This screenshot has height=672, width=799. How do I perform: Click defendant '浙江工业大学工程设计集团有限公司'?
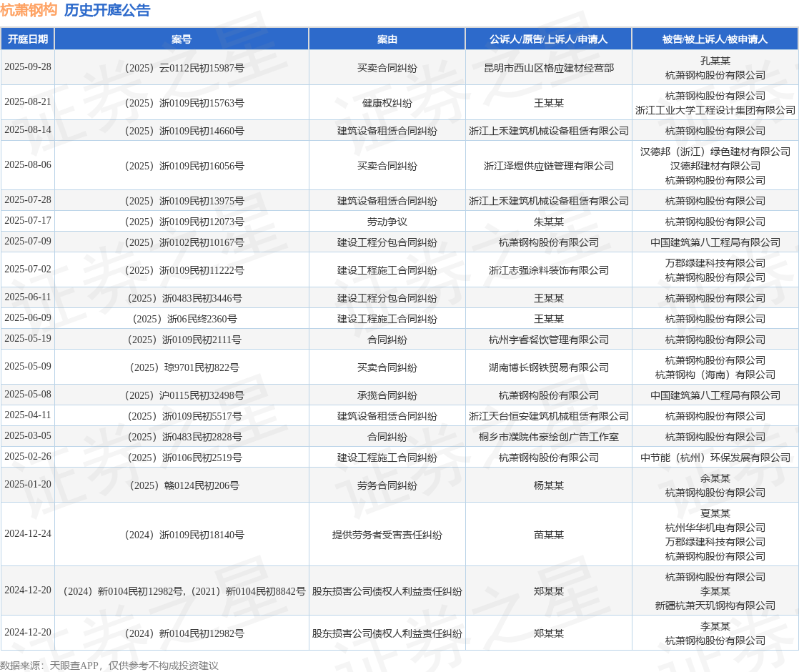[715, 110]
